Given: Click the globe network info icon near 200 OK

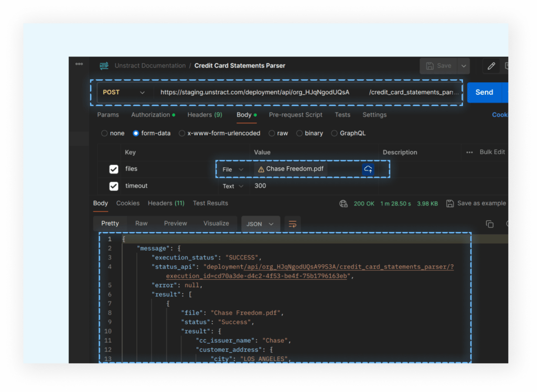Looking at the screenshot, I should 343,203.
